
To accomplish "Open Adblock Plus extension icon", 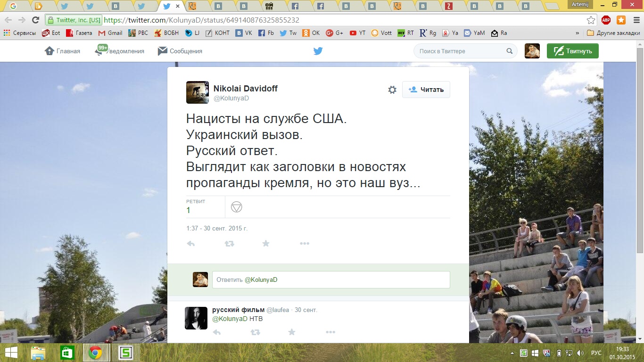I will [606, 20].
